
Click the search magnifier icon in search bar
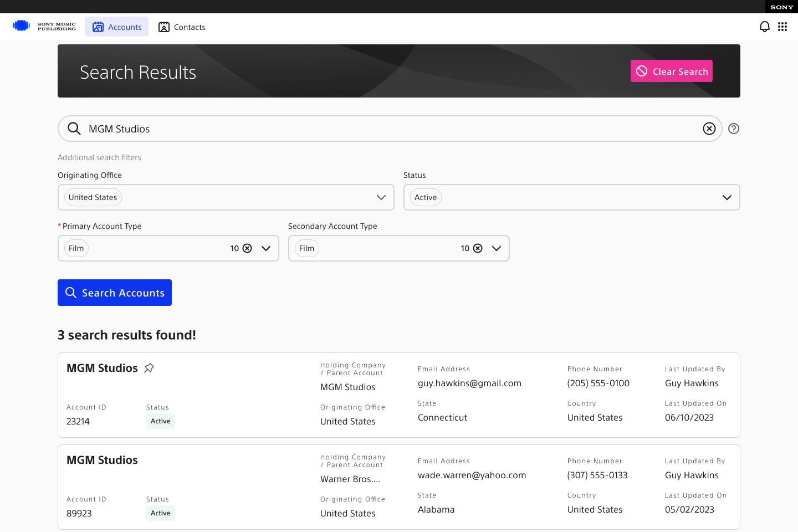(x=74, y=129)
